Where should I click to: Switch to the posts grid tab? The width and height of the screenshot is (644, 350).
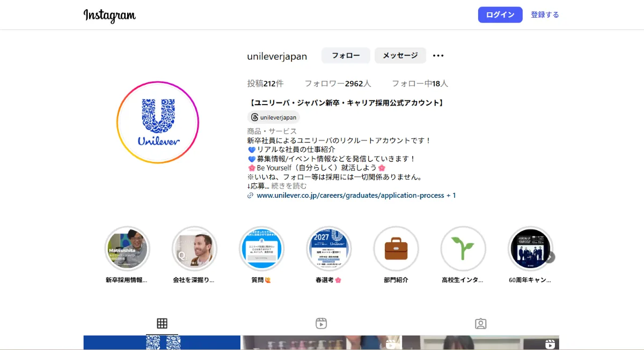coord(162,323)
